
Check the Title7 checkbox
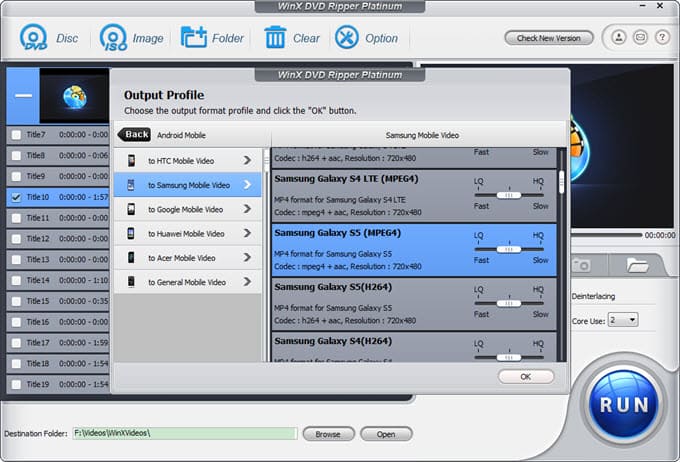point(16,134)
